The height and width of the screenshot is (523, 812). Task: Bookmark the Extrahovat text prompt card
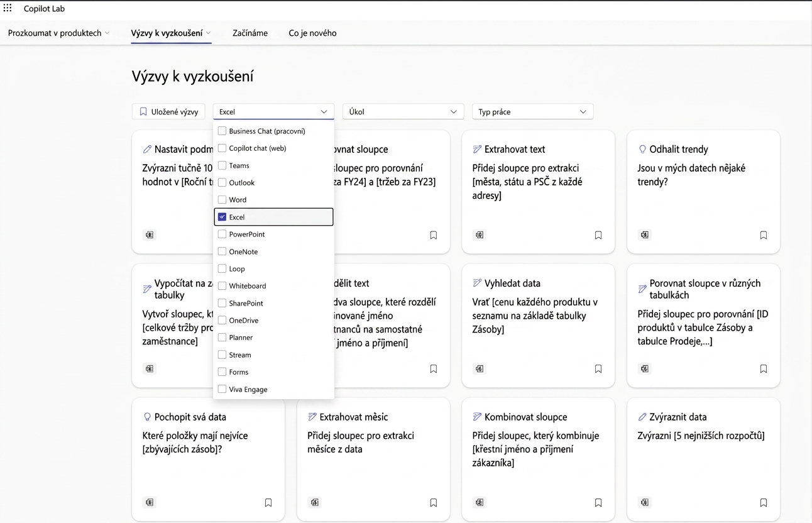[598, 235]
